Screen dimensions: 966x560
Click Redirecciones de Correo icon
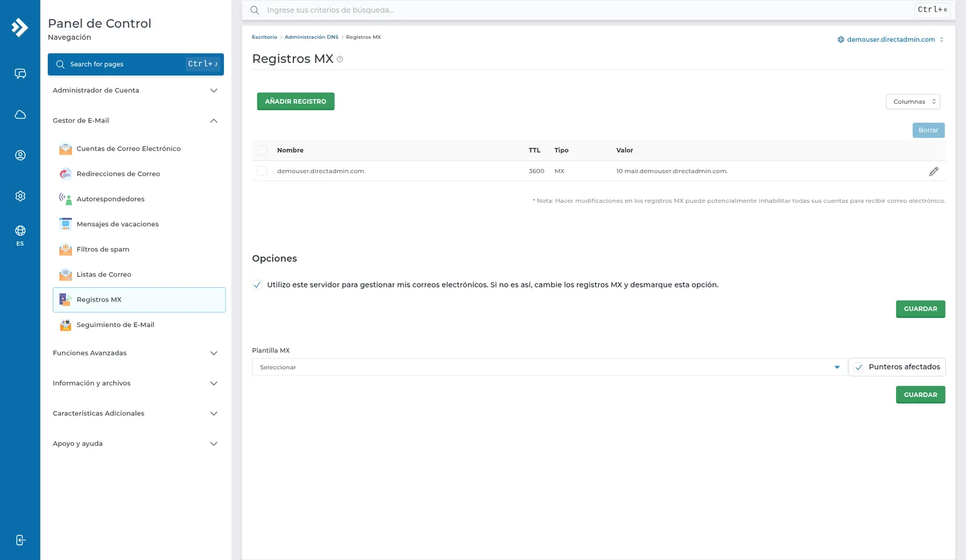pos(65,174)
